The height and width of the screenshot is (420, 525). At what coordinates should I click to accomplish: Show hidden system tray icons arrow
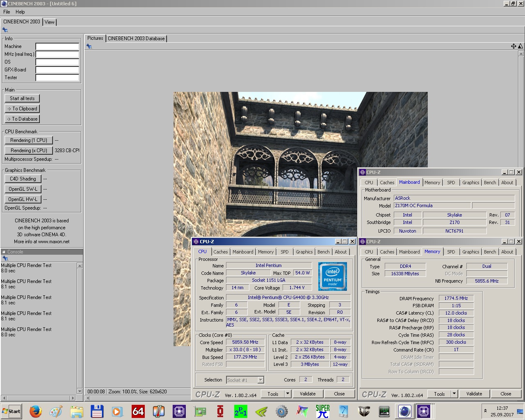pyautogui.click(x=486, y=411)
